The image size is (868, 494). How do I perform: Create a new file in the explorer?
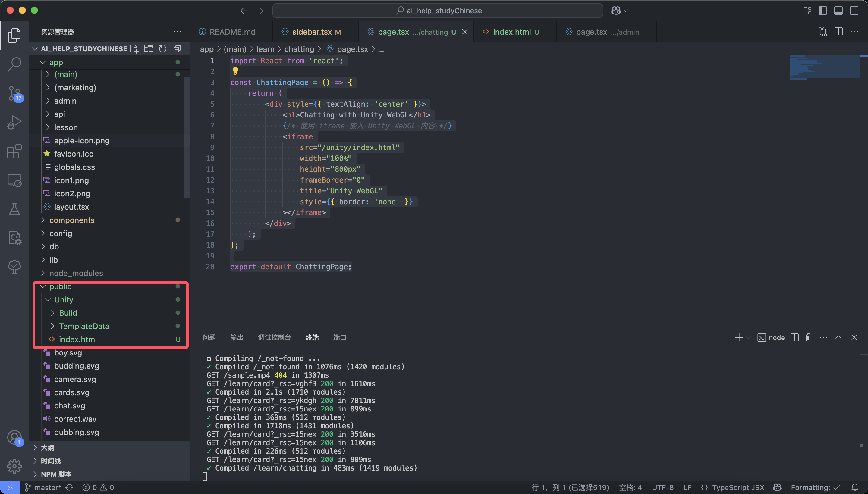point(134,48)
